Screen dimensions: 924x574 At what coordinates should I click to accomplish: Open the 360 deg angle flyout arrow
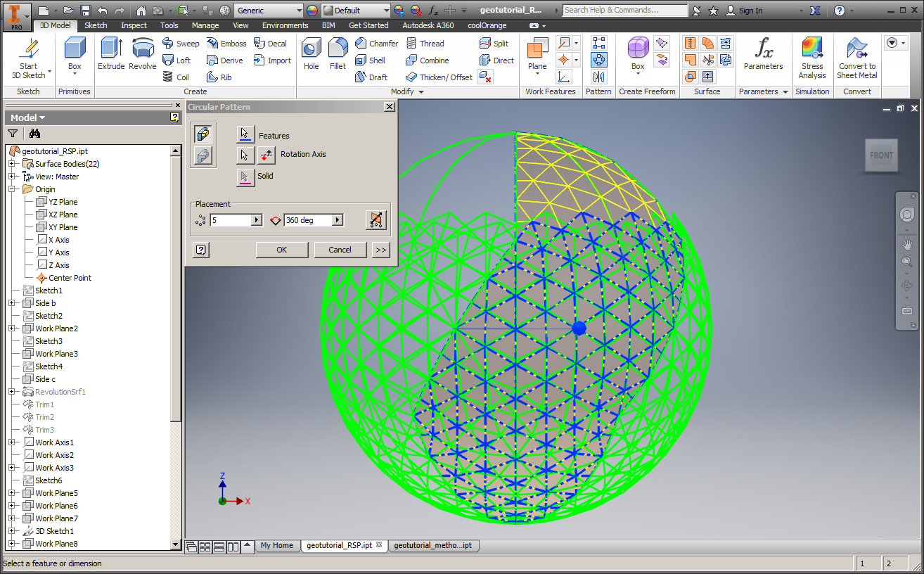point(338,220)
